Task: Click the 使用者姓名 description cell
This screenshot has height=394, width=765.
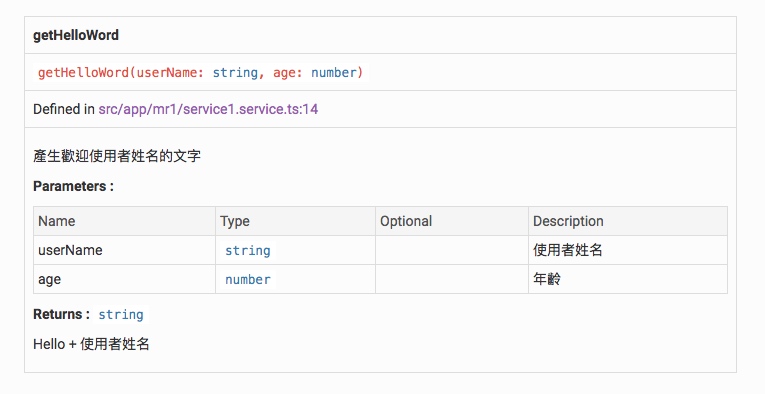Action: [628, 250]
